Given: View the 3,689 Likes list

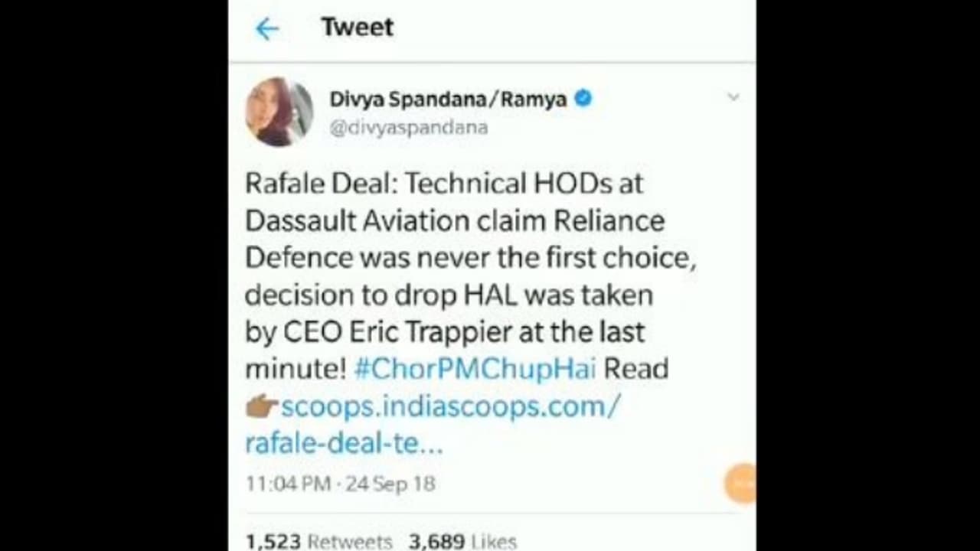Looking at the screenshot, I should [462, 542].
